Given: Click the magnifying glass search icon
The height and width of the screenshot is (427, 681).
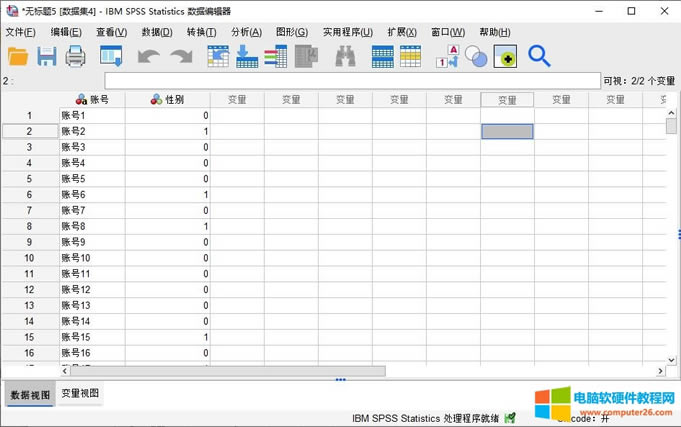Looking at the screenshot, I should (539, 57).
